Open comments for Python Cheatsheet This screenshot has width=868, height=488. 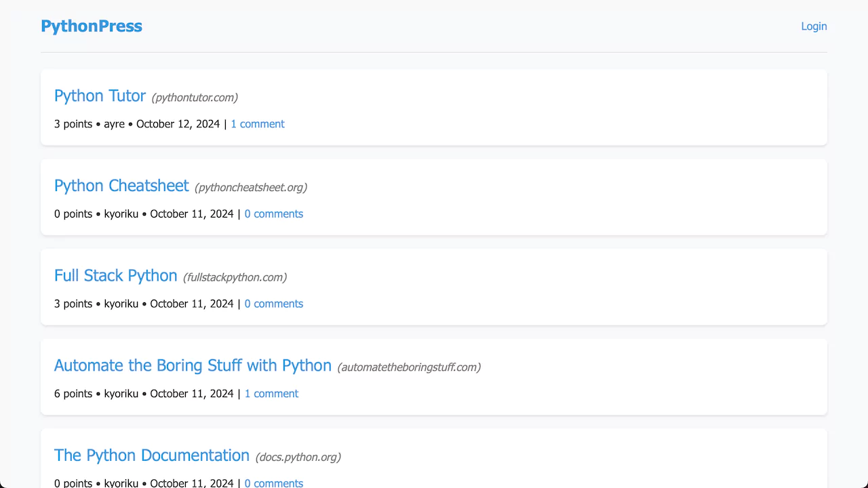[x=274, y=213]
